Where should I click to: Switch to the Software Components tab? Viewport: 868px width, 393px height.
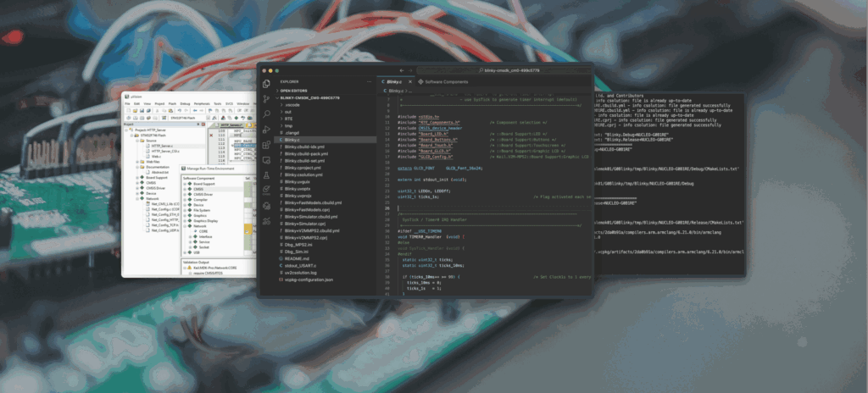click(445, 82)
